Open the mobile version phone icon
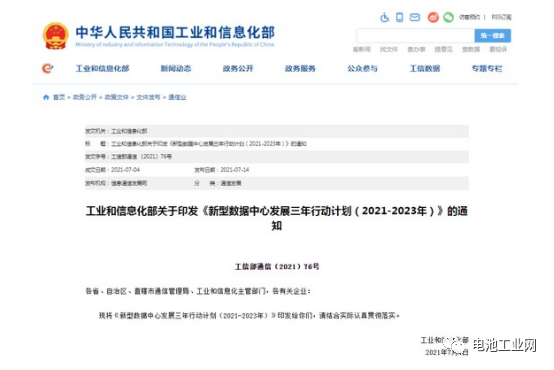Image resolution: width=554 pixels, height=370 pixels. coord(400,17)
